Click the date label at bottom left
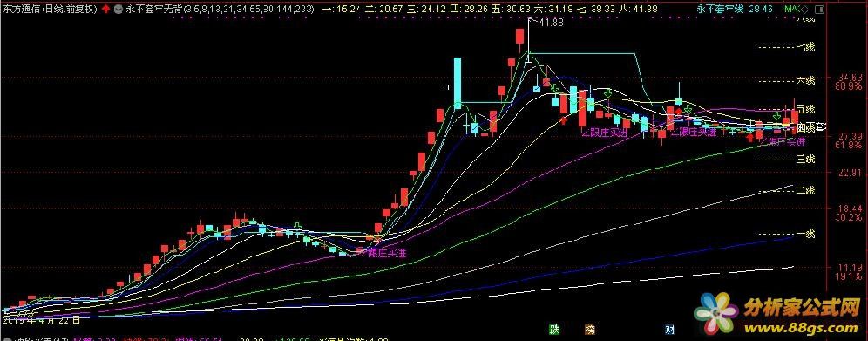This screenshot has height=341, width=868. (x=42, y=320)
